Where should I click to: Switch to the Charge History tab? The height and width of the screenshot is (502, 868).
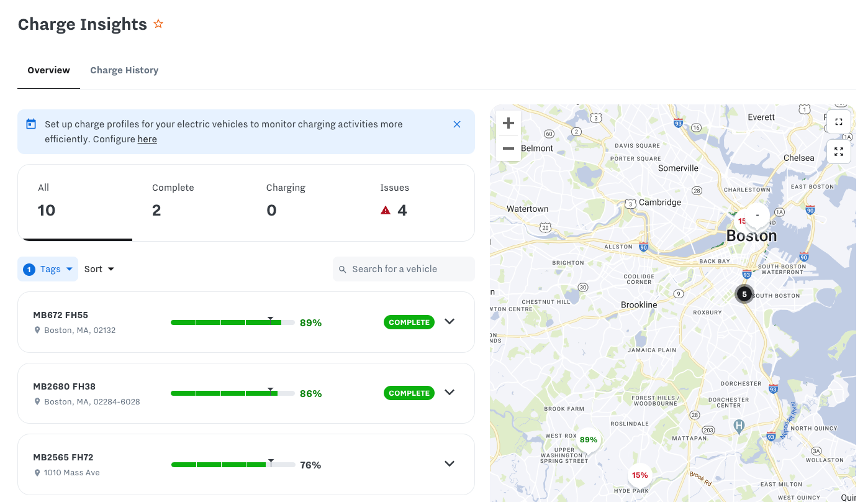(x=124, y=70)
